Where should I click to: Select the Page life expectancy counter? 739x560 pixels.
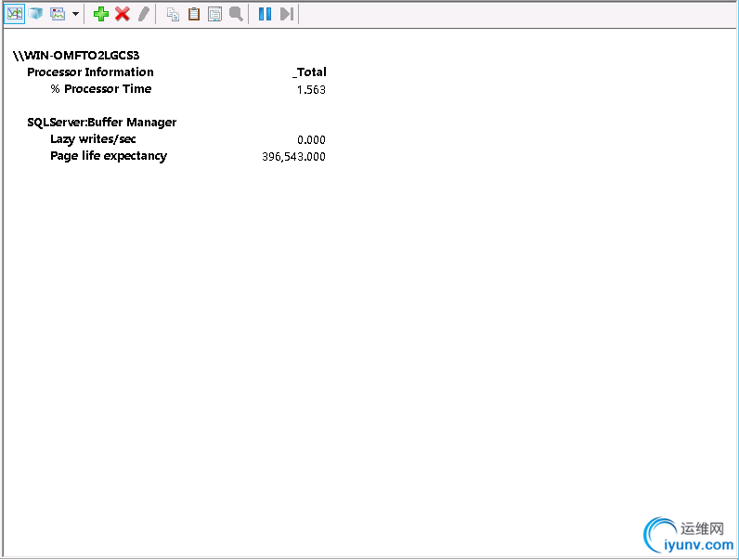(x=109, y=156)
